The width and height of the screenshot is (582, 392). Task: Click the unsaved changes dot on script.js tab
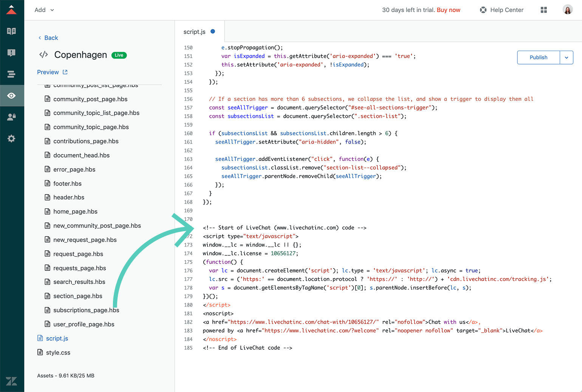click(213, 31)
